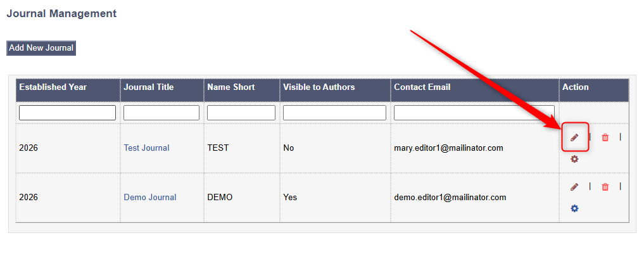Image resolution: width=644 pixels, height=254 pixels.
Task: Focus the Established Year filter field
Action: coord(67,113)
